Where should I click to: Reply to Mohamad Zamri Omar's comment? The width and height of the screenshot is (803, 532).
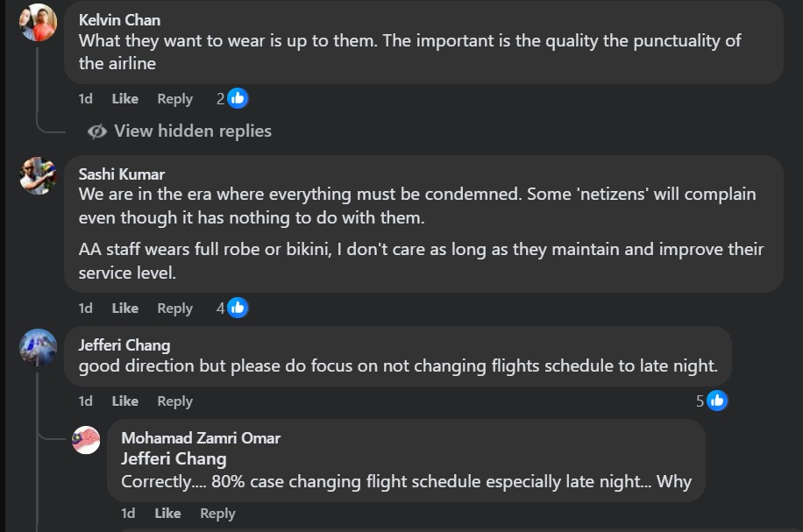[217, 514]
